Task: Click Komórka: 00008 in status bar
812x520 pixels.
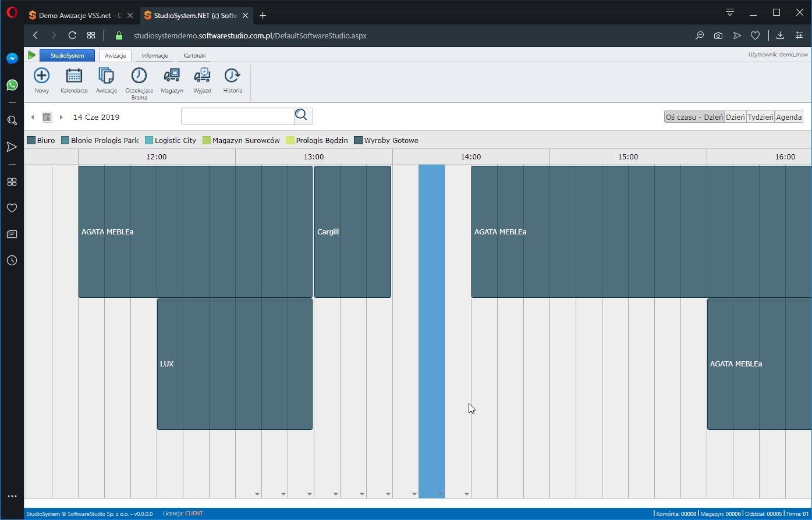Action: click(676, 514)
